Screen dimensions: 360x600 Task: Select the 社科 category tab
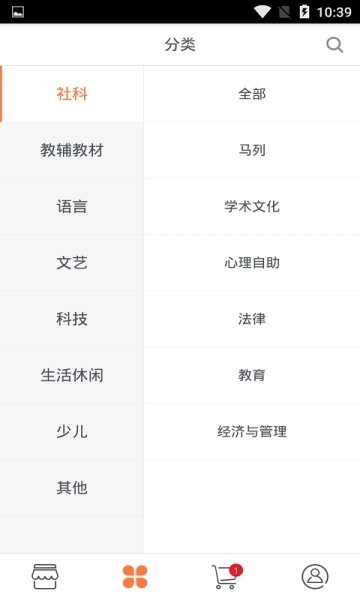click(72, 94)
